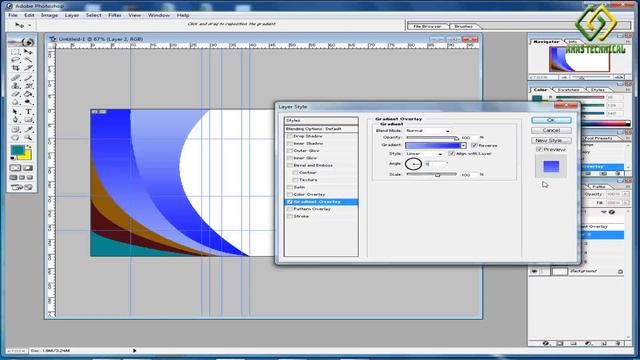This screenshot has height=360, width=640.
Task: Enable the Stroke checkbox
Action: 290,216
